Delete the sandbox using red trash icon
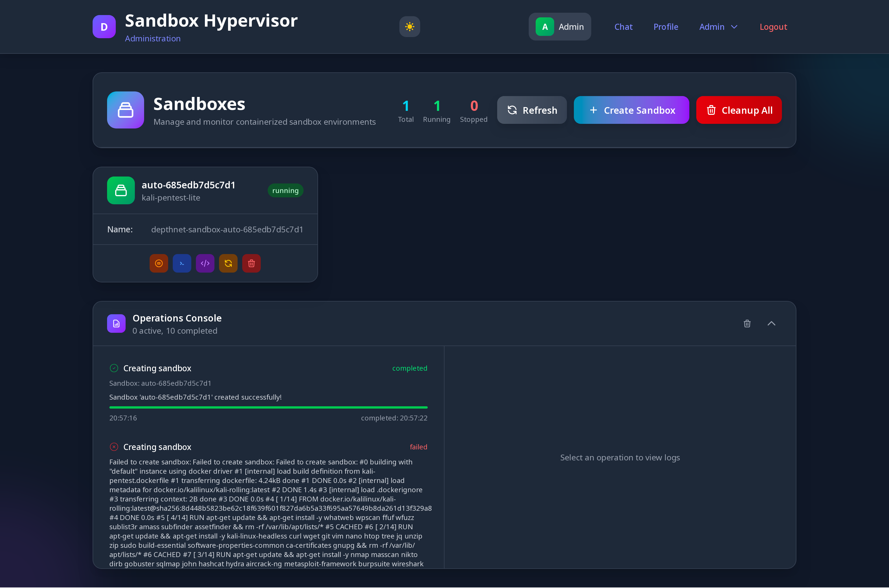 [251, 263]
